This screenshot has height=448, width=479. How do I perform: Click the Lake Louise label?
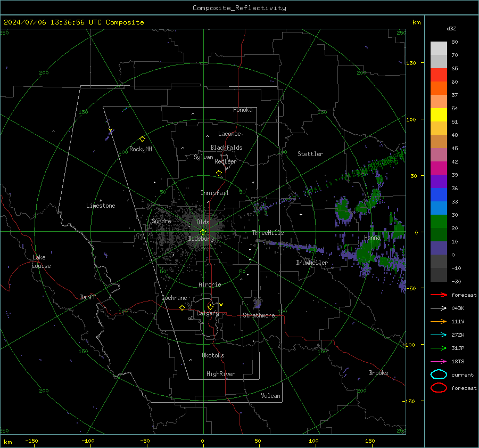pos(41,262)
